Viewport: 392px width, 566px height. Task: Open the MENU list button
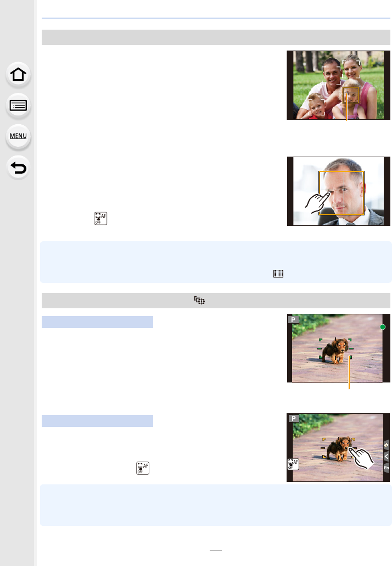click(18, 136)
